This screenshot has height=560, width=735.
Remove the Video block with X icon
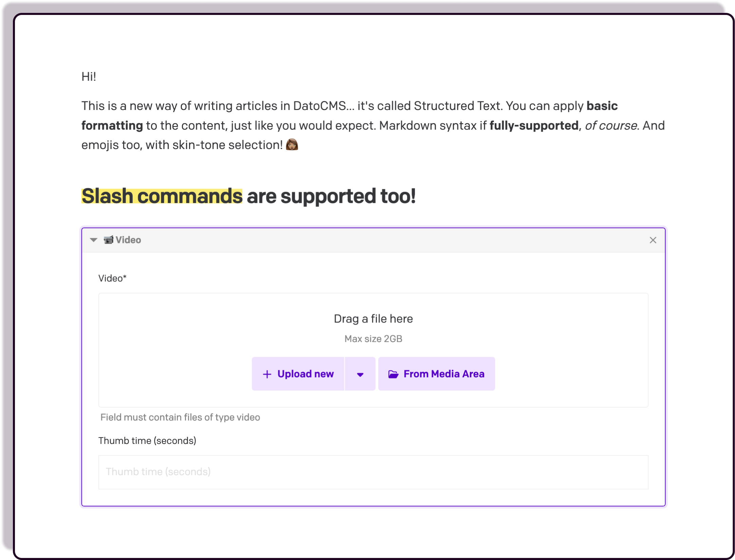[x=653, y=240]
